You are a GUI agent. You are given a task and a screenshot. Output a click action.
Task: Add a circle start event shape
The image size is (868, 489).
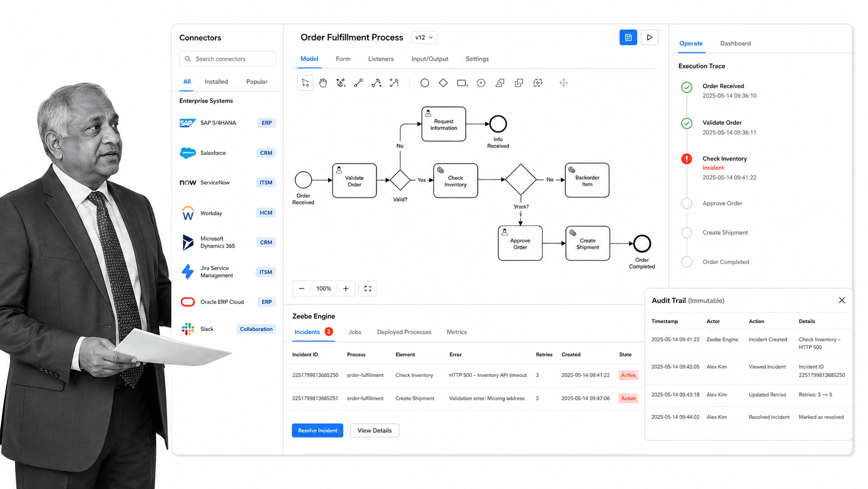point(425,83)
